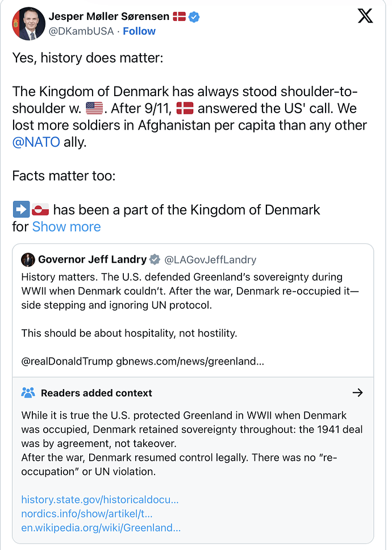This screenshot has width=392, height=550.
Task: Click the right arrow emoji in post
Action: point(21,210)
